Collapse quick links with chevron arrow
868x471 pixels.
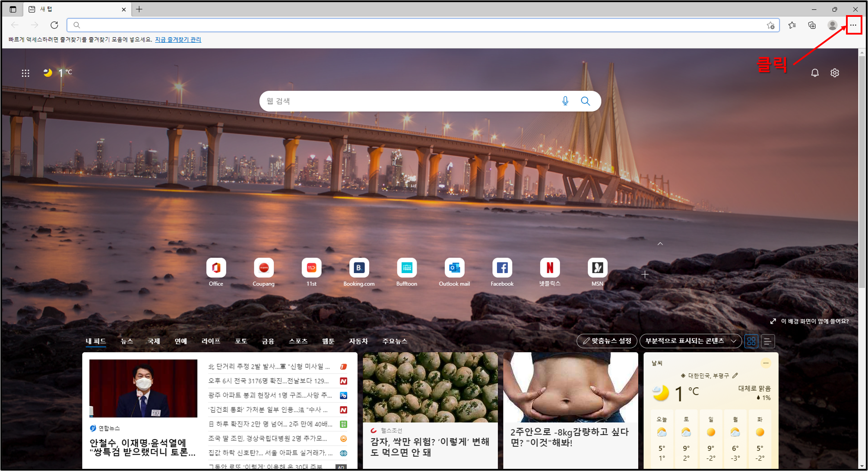pos(660,244)
